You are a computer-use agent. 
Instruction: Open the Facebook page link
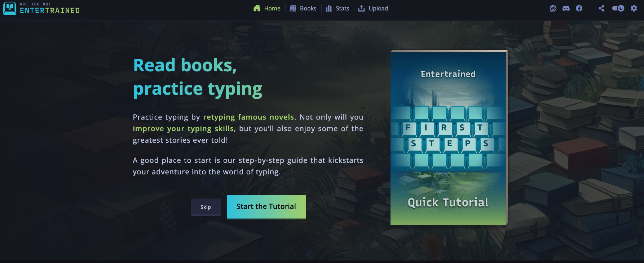click(579, 8)
